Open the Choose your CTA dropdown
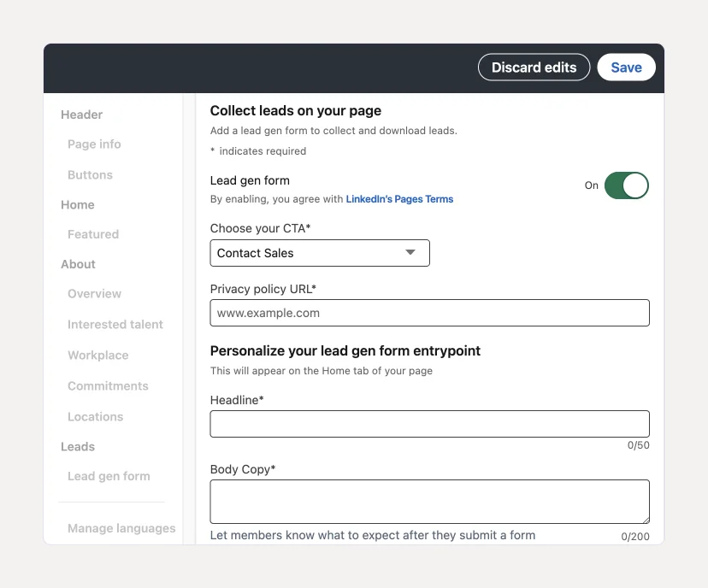 tap(320, 253)
